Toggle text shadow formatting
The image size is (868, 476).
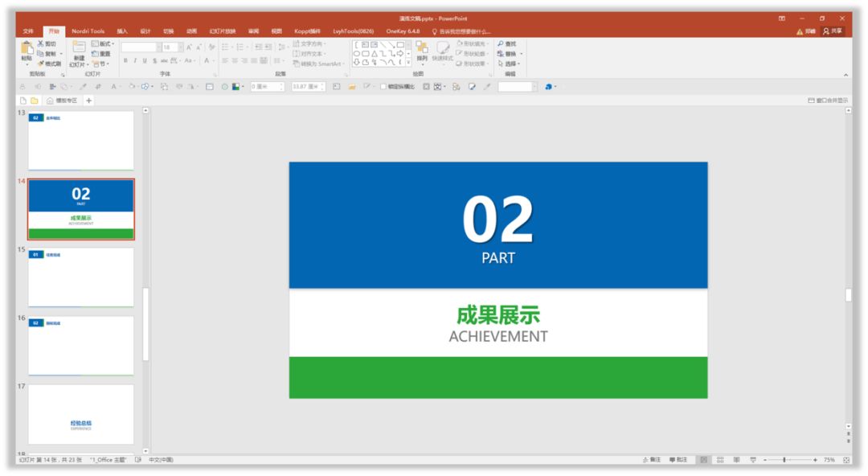[x=154, y=60]
